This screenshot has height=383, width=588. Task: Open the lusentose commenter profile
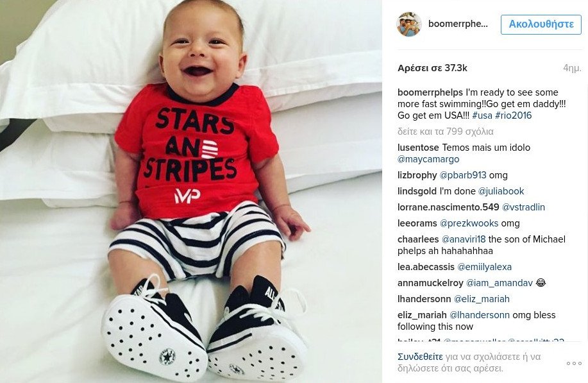click(418, 148)
